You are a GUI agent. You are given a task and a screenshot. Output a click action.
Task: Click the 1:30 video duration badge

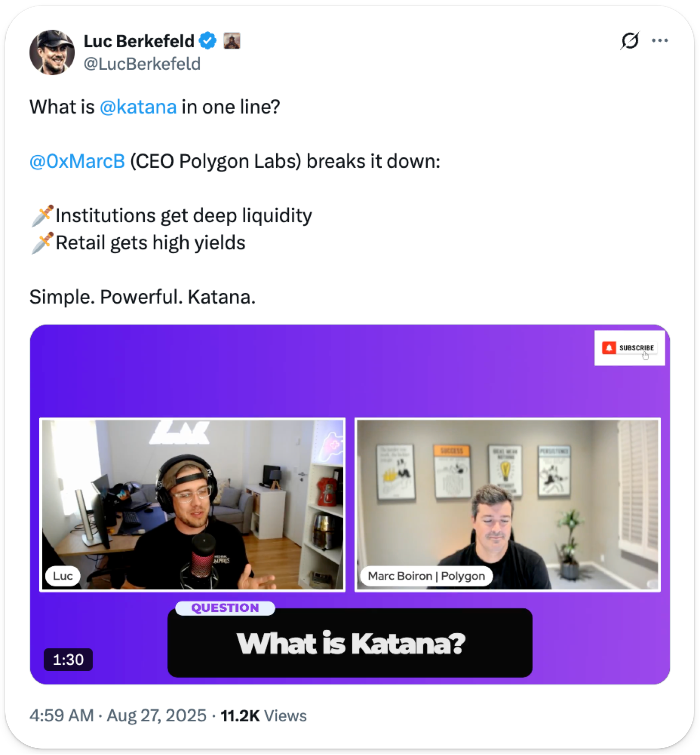[68, 660]
